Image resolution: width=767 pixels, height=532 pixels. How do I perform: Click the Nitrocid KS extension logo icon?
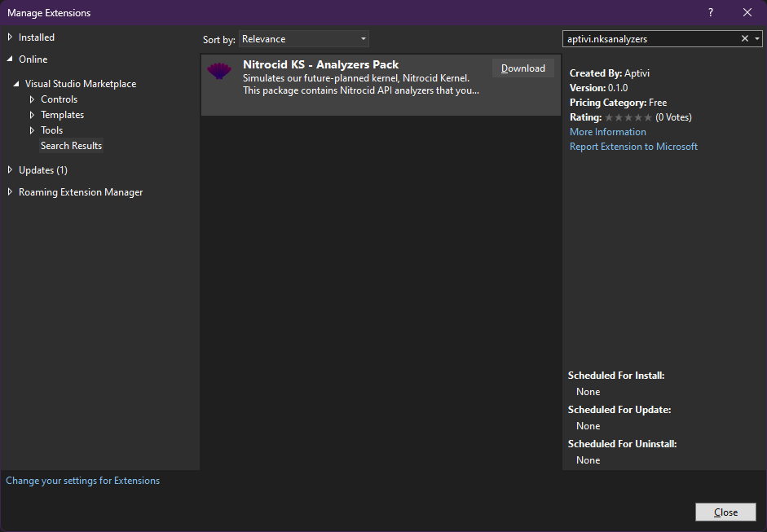pos(219,72)
